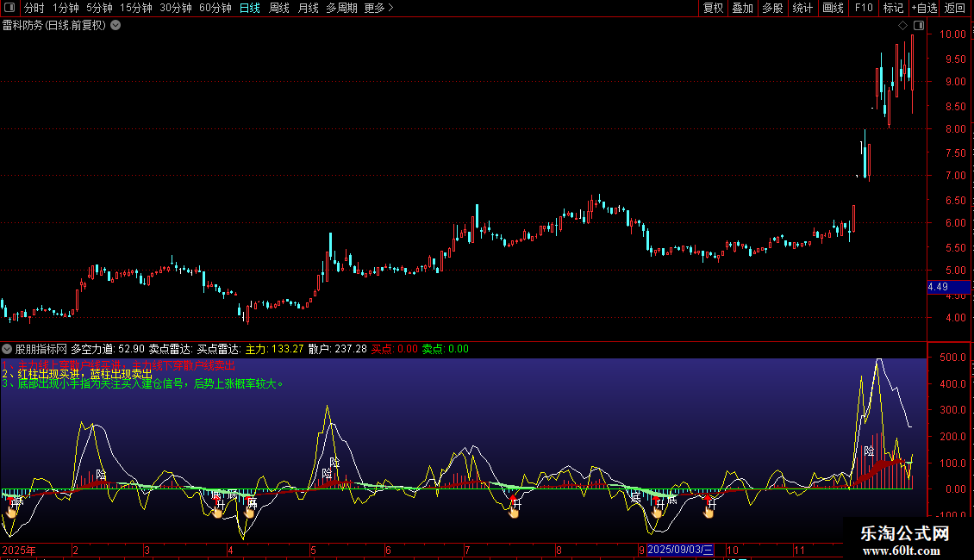Open the 画线 drawing tools

(833, 8)
